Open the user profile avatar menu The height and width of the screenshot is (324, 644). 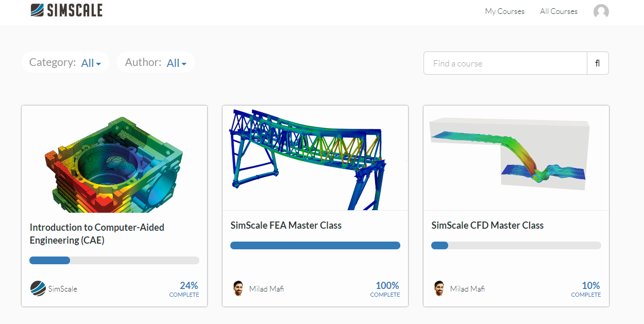pos(601,11)
